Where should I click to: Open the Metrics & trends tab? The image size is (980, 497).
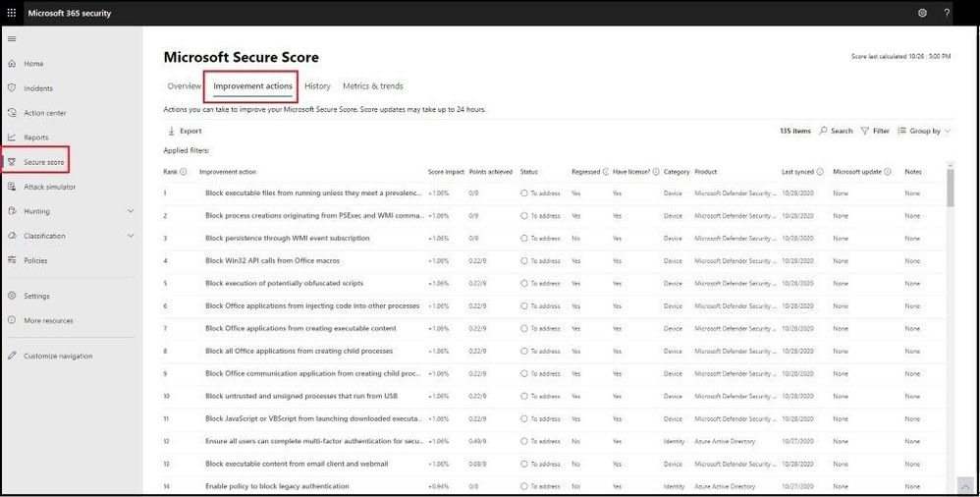point(372,86)
